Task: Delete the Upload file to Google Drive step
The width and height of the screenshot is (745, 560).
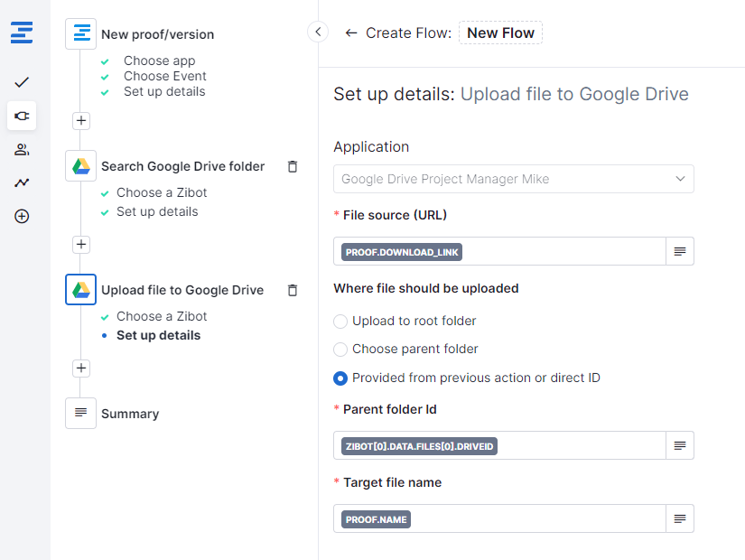Action: pyautogui.click(x=292, y=290)
